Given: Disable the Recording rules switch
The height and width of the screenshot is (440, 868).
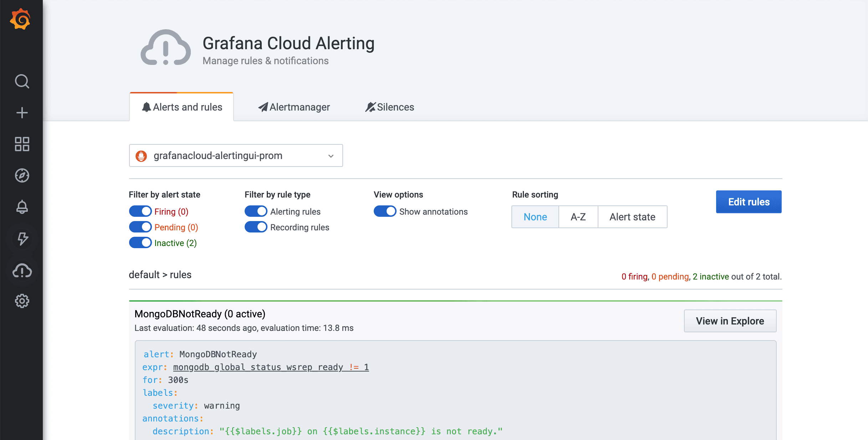Looking at the screenshot, I should (x=256, y=227).
